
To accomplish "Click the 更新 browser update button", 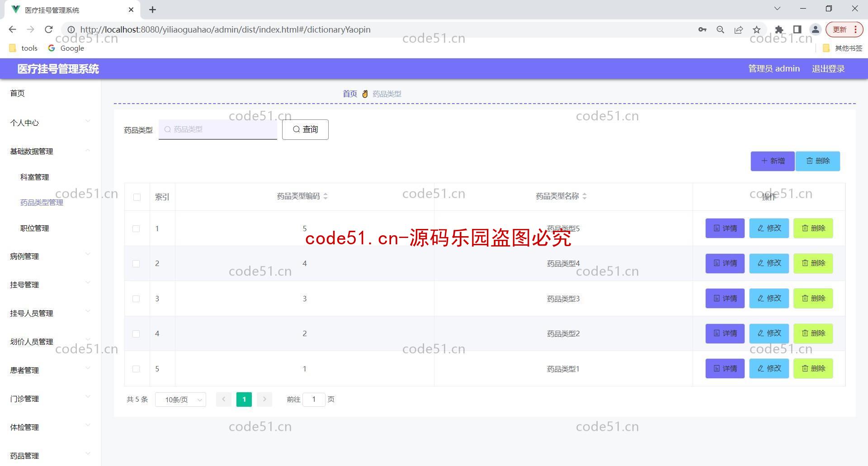I will (x=844, y=29).
